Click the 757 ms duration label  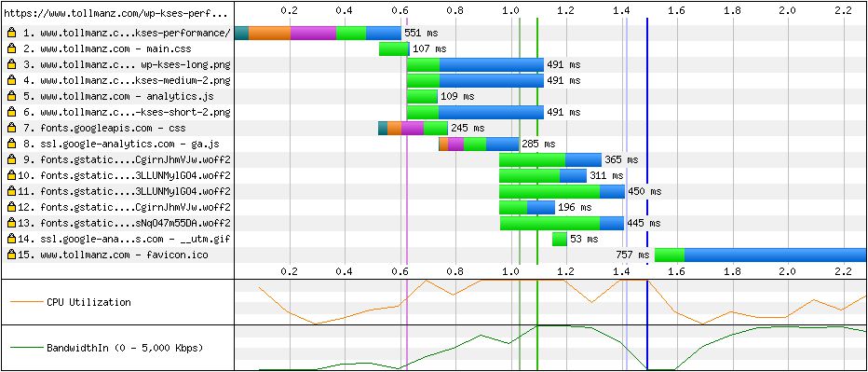coord(632,255)
